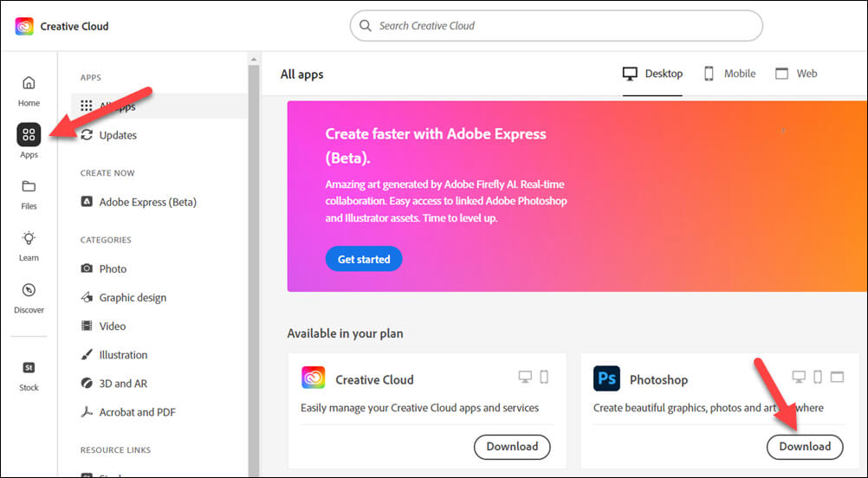Open the Home section in sidebar
868x478 pixels.
29,89
